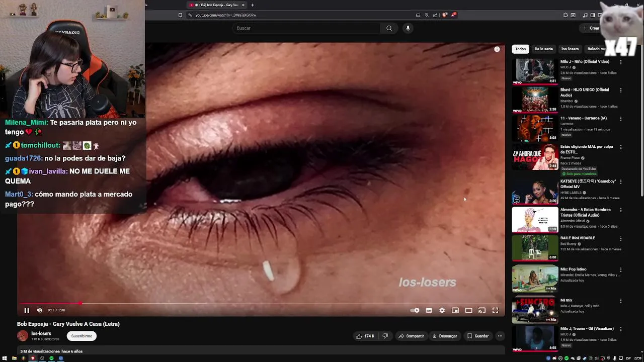Screen dimensions: 644x362
Task: Bookmark the page with the bookmark icon
Action: pyautogui.click(x=180, y=15)
